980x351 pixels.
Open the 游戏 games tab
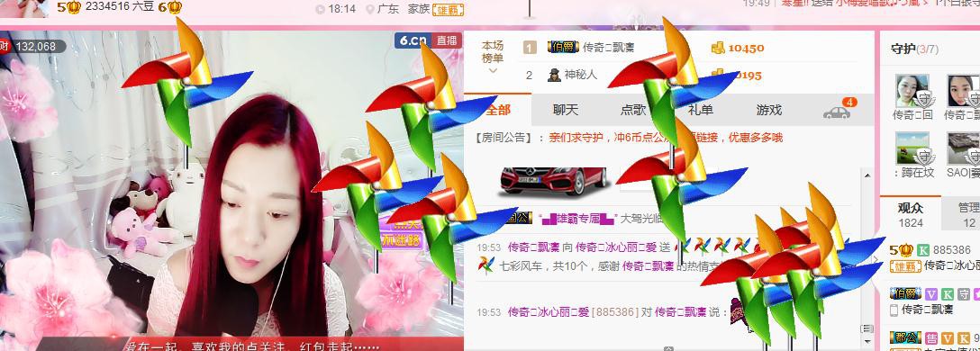[768, 110]
